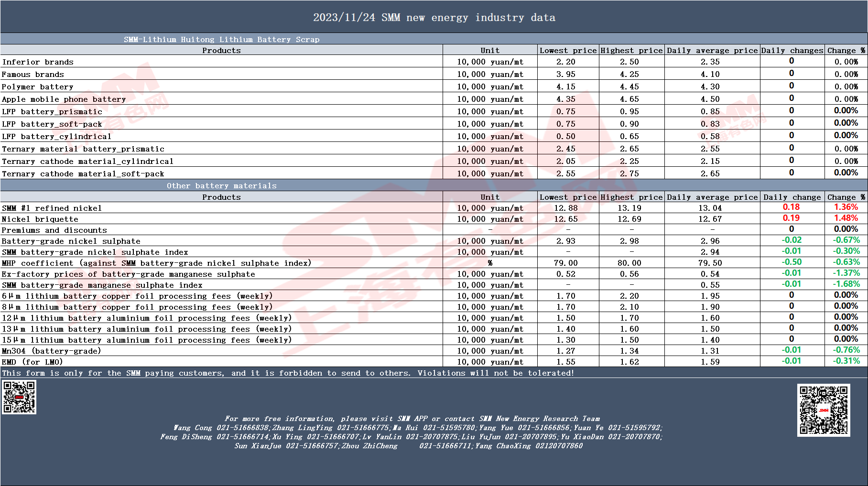Select Mn3O4 (battery-grade) product cell
Screen dimensions: 868x486
(221, 351)
